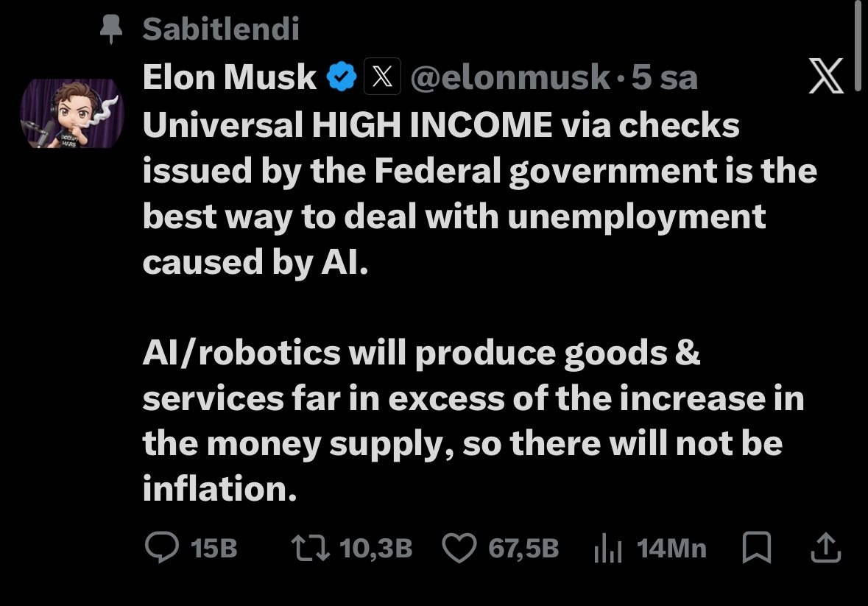Open Elon Musk's profile avatar
This screenshot has width=868, height=606.
pyautogui.click(x=71, y=113)
